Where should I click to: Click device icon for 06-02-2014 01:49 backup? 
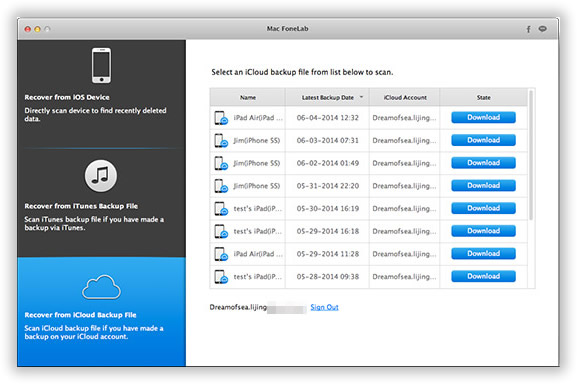[221, 163]
